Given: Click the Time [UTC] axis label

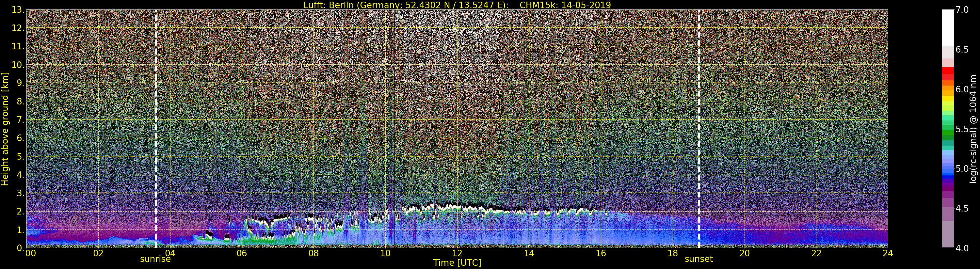Looking at the screenshot, I should 457,263.
